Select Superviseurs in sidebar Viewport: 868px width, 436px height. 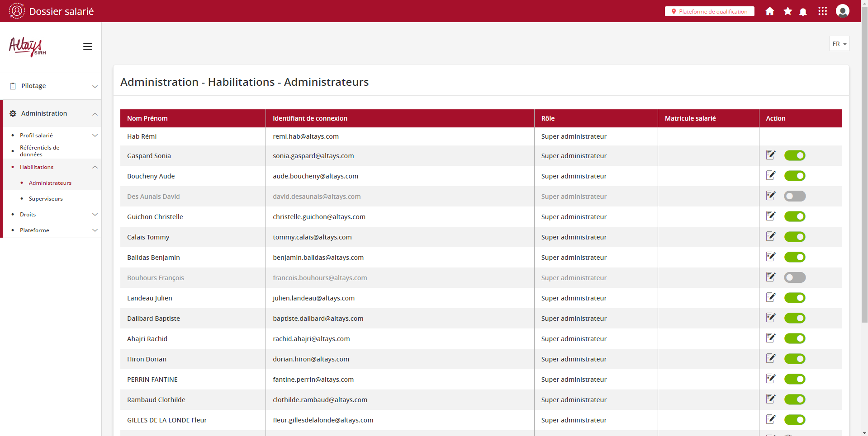46,199
